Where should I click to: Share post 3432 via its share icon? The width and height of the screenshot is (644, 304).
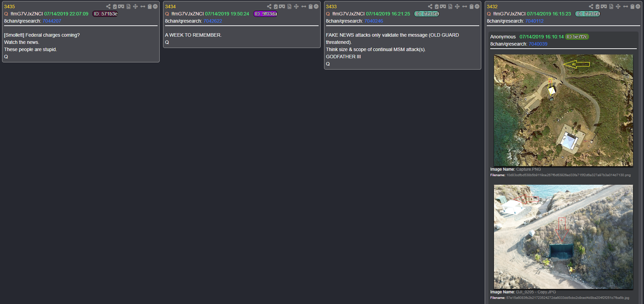click(x=591, y=7)
